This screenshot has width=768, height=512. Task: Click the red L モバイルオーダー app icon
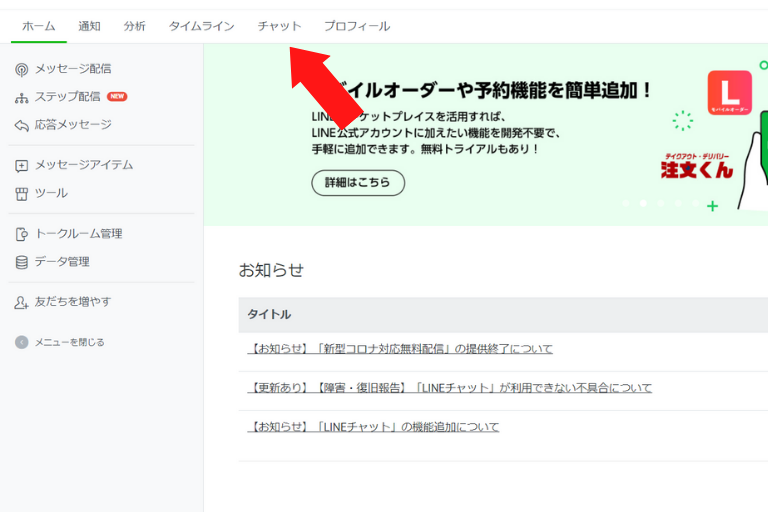click(x=729, y=93)
